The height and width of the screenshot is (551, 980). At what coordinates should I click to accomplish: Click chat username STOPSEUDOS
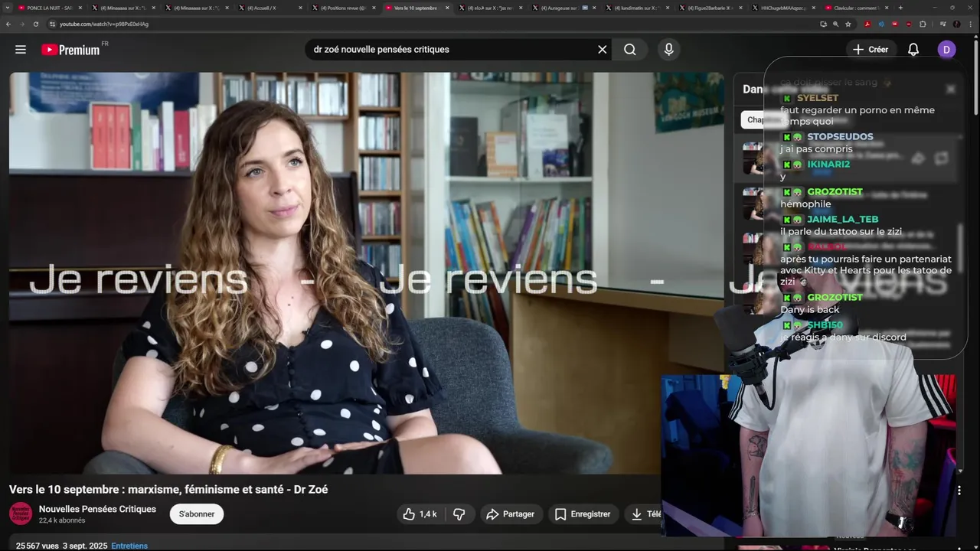point(840,137)
